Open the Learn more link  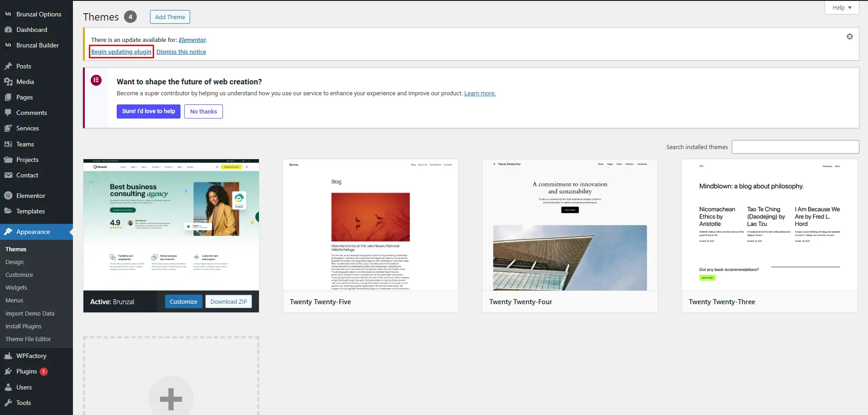coord(480,93)
